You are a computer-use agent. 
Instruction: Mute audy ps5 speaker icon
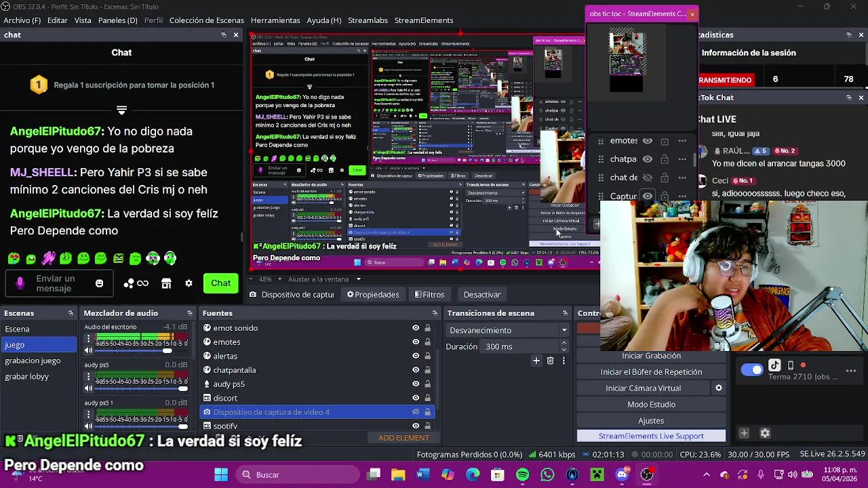(88, 388)
